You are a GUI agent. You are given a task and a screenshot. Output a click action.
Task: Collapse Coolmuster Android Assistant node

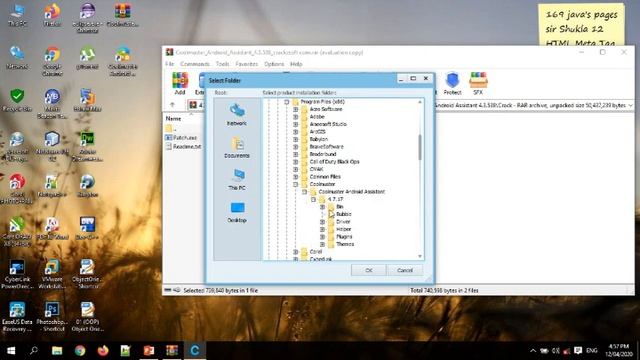(304, 191)
